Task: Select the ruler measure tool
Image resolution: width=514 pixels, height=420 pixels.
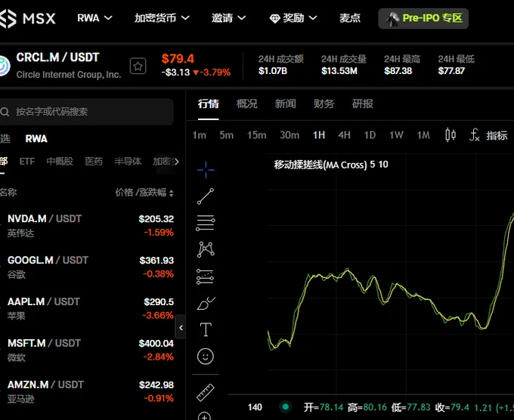Action: click(x=206, y=393)
